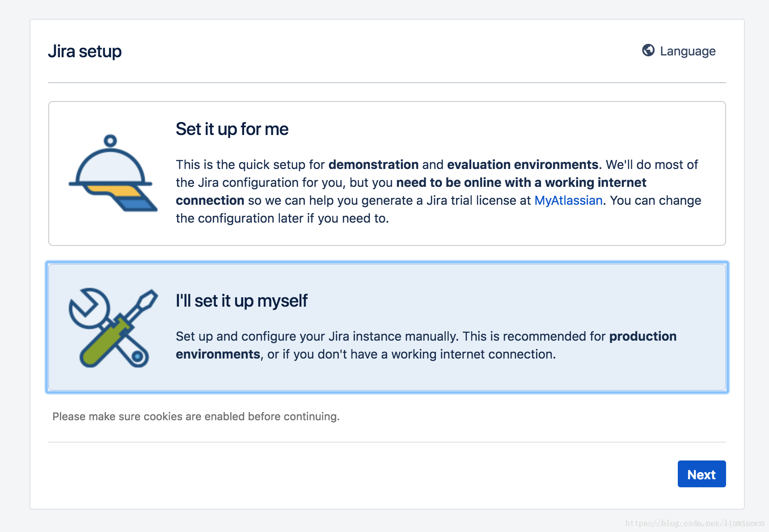Click the globe icon beside Language

click(x=648, y=51)
